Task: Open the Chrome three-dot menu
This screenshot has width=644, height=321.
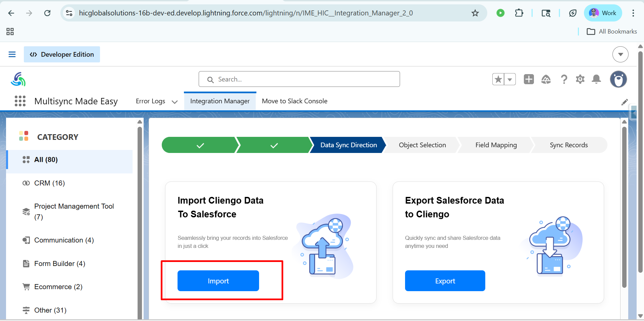Action: [633, 13]
